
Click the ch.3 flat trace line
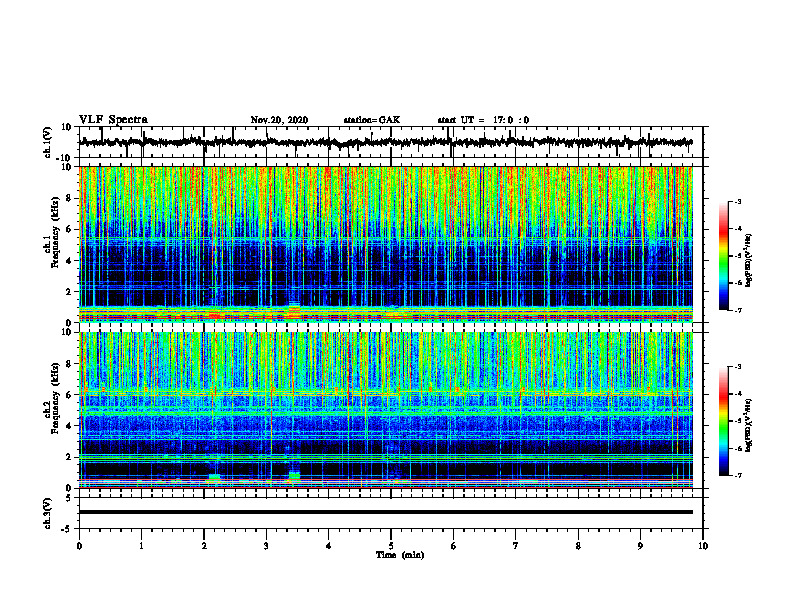point(385,512)
